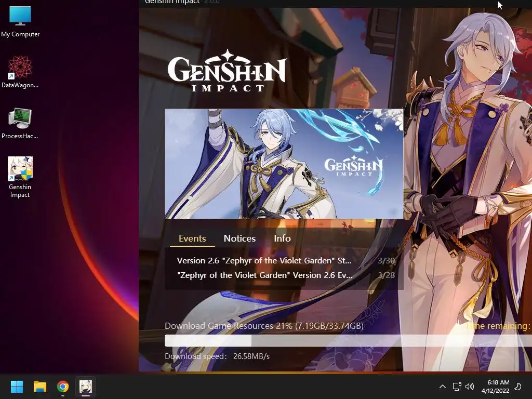Click the download progress bar
The width and height of the screenshot is (532, 399).
[348, 341]
